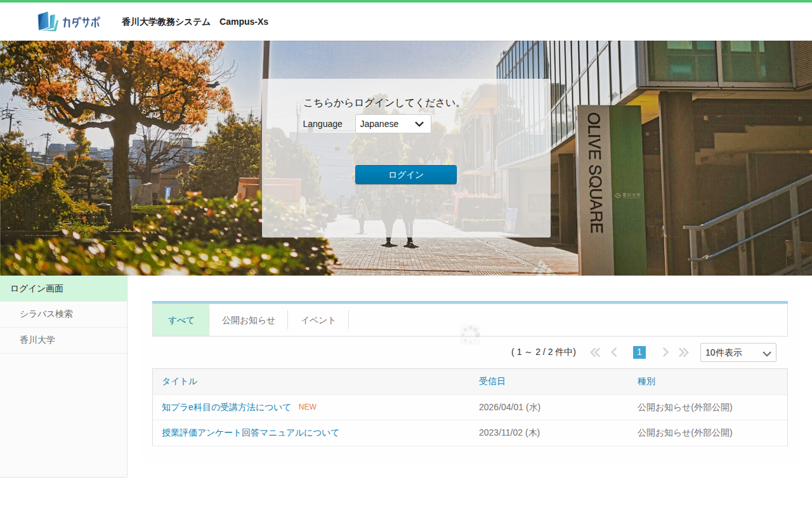Sort by タイトル column header
The width and height of the screenshot is (812, 508).
pyautogui.click(x=180, y=381)
